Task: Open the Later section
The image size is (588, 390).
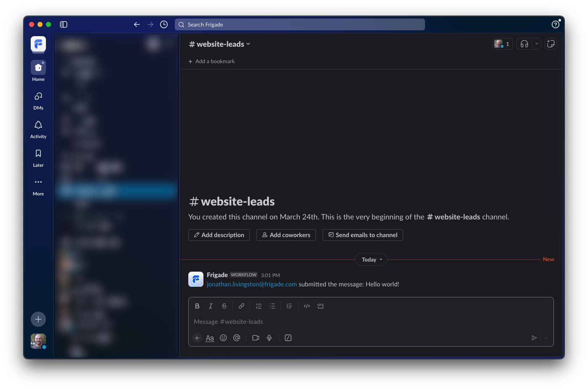Action: (x=38, y=158)
